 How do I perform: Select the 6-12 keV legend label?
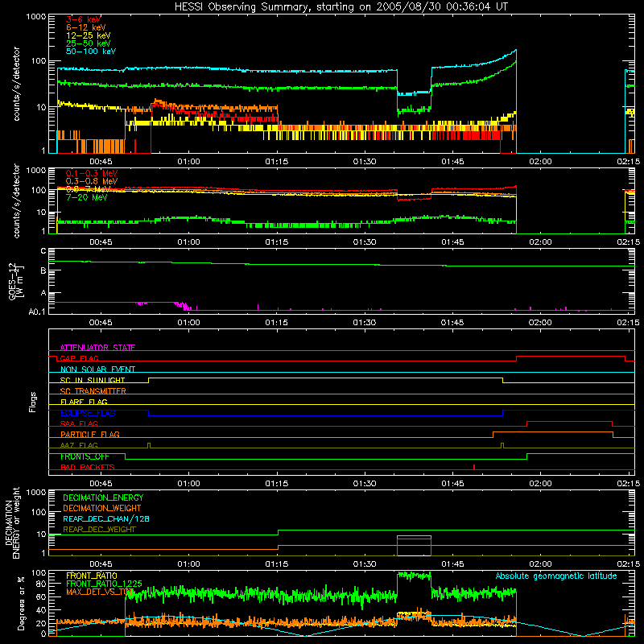point(85,27)
